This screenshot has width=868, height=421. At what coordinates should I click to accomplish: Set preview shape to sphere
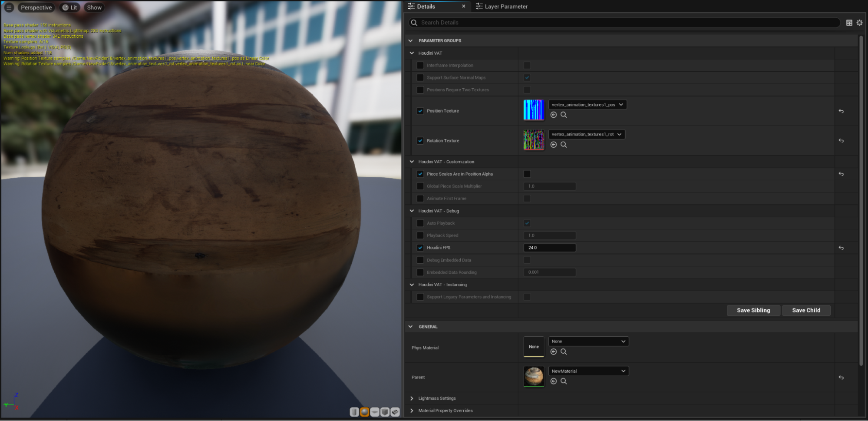[365, 412]
